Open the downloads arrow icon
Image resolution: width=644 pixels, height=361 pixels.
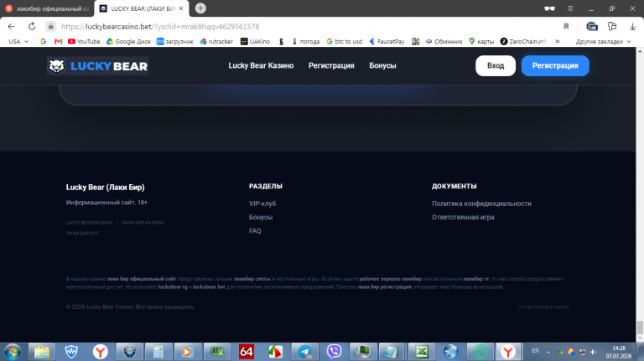[x=632, y=27]
